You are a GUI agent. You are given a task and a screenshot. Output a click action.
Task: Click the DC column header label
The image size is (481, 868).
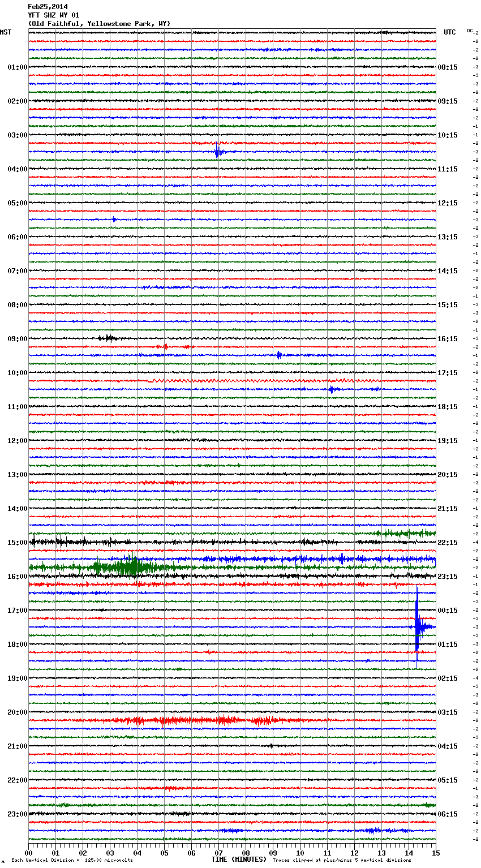point(470,31)
